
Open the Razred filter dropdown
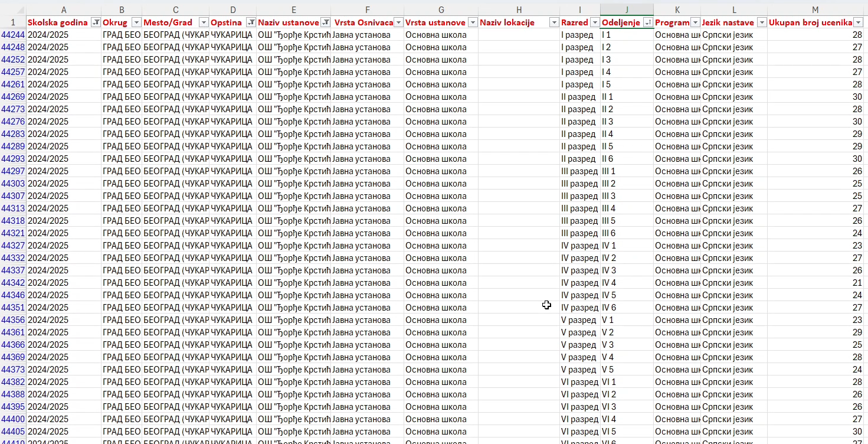(595, 22)
